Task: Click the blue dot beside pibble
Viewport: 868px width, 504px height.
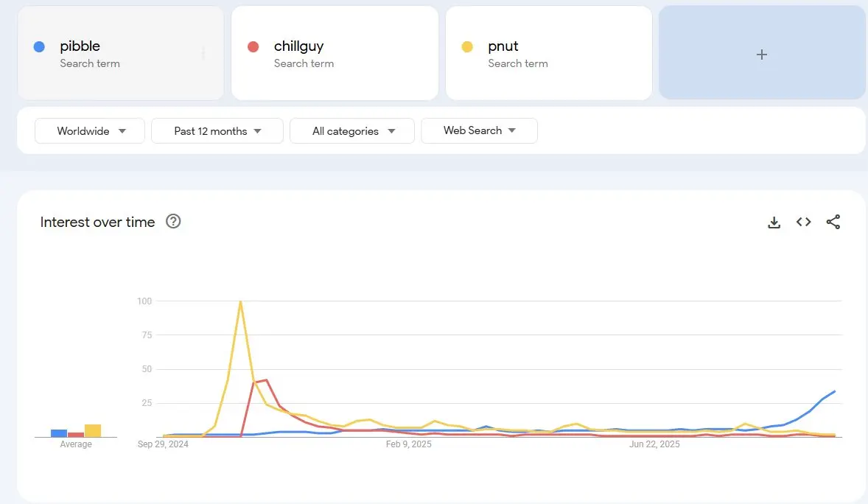Action: coord(40,46)
